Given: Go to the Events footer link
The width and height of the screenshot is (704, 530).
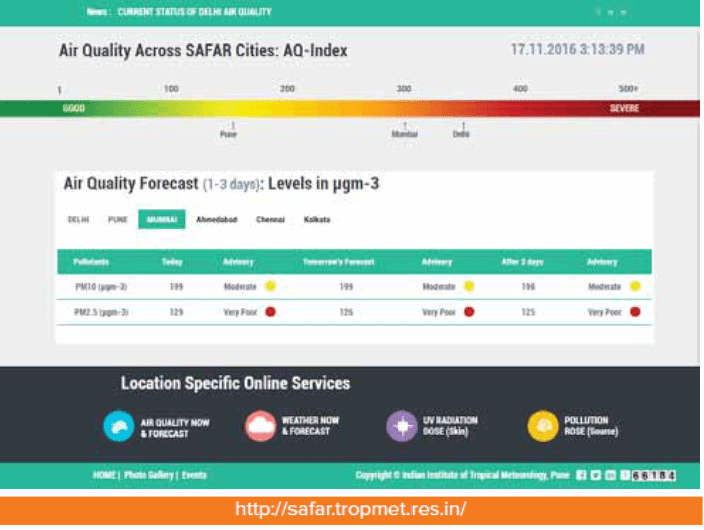Looking at the screenshot, I should pos(194,475).
